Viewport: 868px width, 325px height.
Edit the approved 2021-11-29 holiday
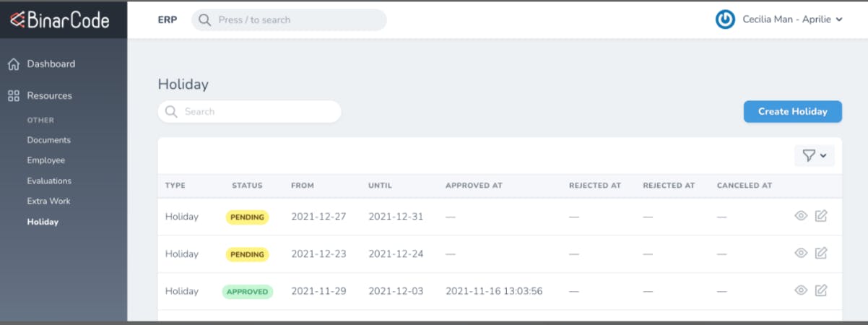click(x=821, y=290)
